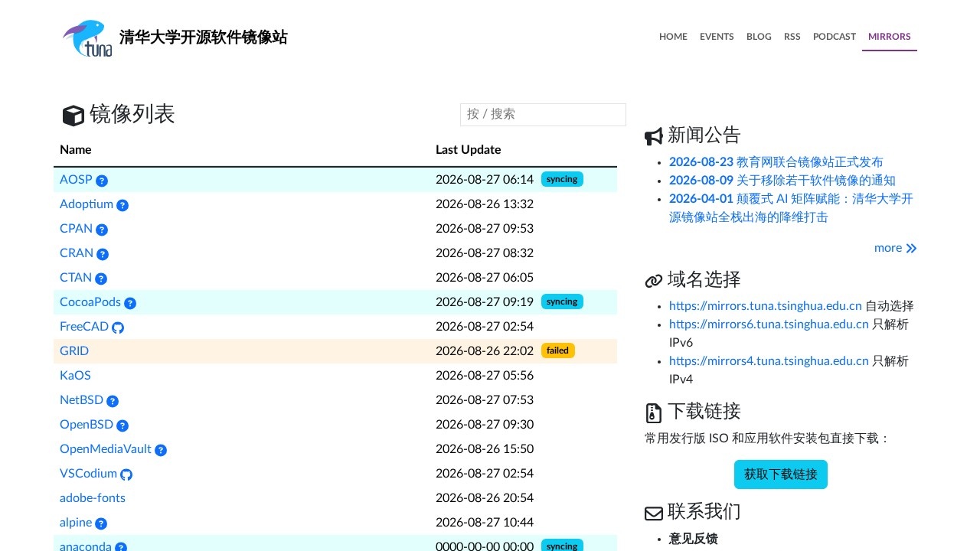Open the KaOS mirror link
980x551 pixels.
[75, 376]
